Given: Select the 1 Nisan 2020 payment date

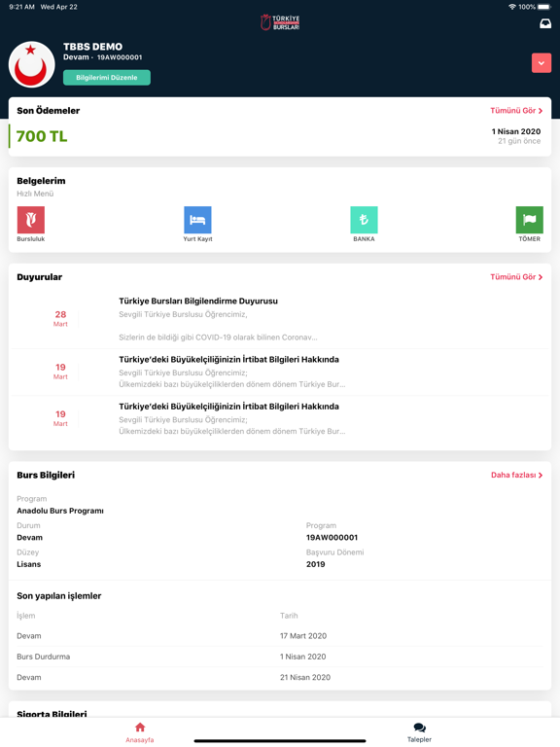Looking at the screenshot, I should [516, 131].
